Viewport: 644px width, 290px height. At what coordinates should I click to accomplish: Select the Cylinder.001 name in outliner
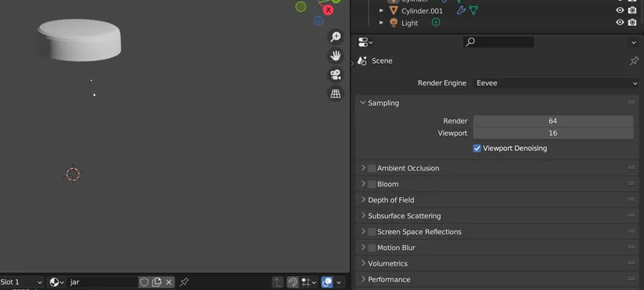422,11
